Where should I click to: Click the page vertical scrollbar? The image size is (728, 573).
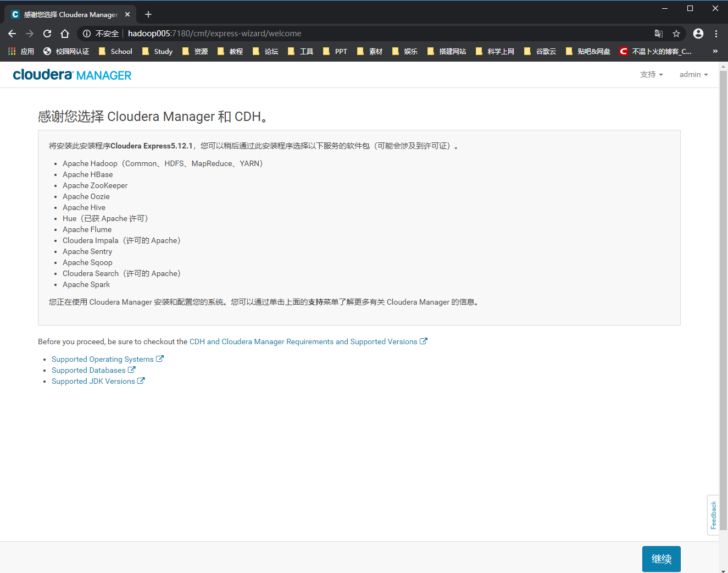click(723, 300)
